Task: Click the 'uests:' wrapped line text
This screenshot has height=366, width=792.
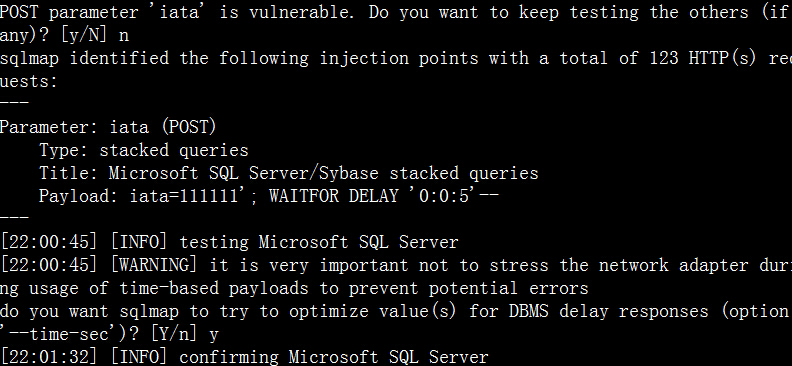Action: click(29, 81)
